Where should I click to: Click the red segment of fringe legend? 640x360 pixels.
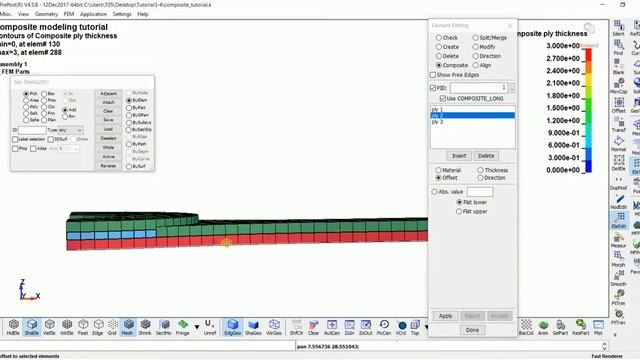click(x=589, y=55)
